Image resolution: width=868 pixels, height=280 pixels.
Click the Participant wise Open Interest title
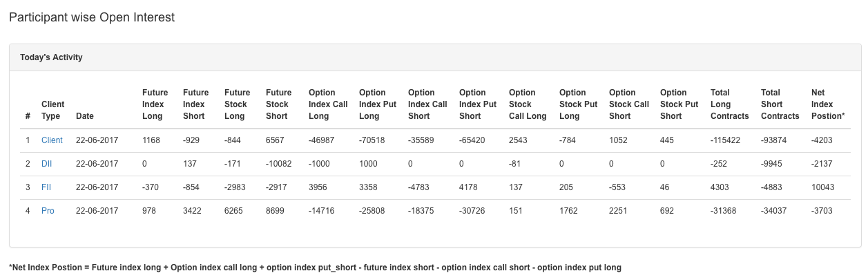(x=92, y=17)
